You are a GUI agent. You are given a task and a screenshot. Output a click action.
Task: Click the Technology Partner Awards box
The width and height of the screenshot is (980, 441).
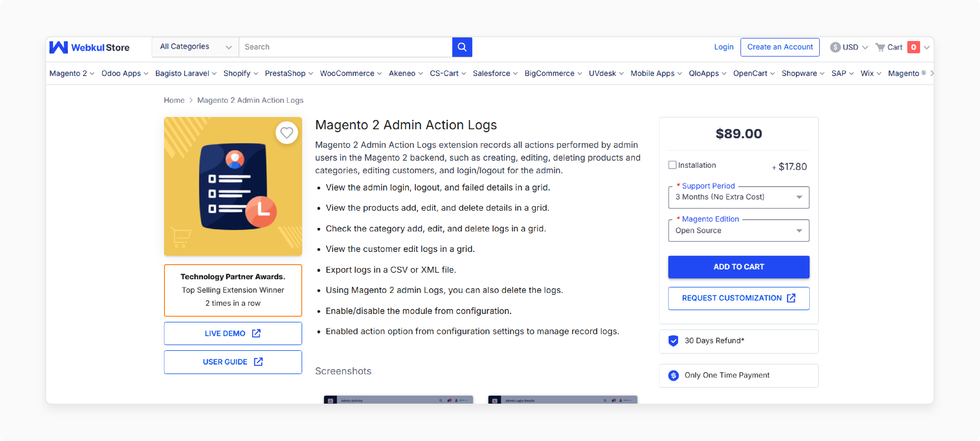tap(233, 290)
